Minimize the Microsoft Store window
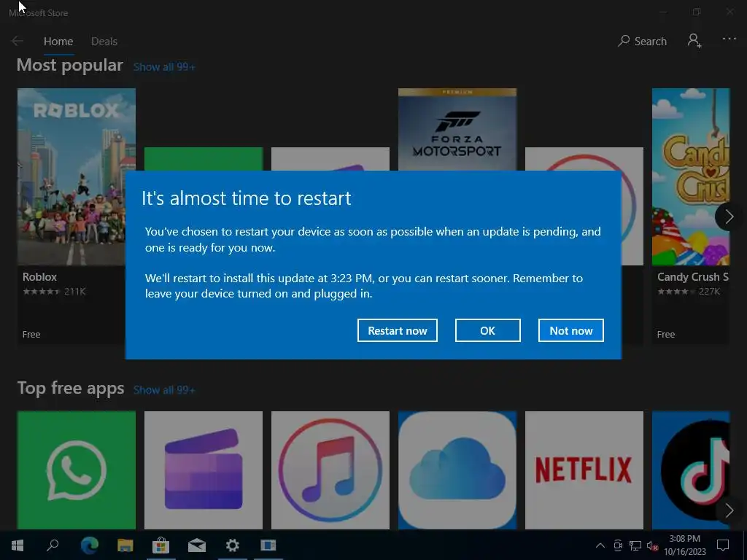The height and width of the screenshot is (560, 747). tap(662, 12)
